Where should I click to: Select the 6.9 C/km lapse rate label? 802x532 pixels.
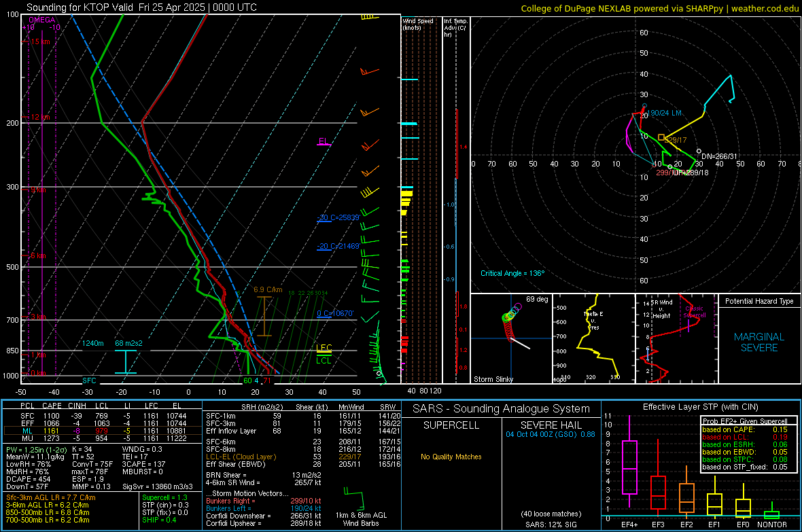pos(268,289)
